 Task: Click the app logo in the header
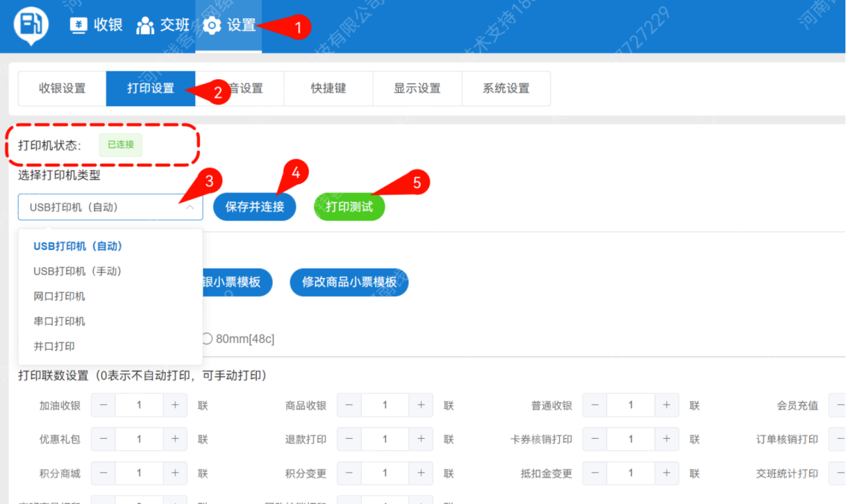click(x=31, y=26)
